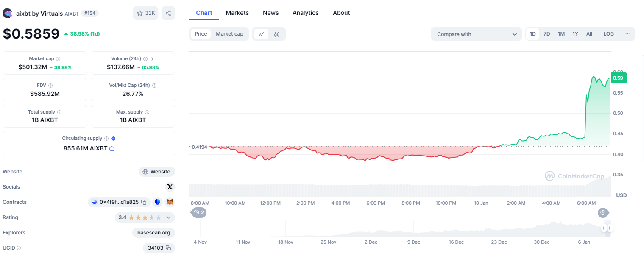Click FDV info icon
The image size is (644, 256).
50,86
